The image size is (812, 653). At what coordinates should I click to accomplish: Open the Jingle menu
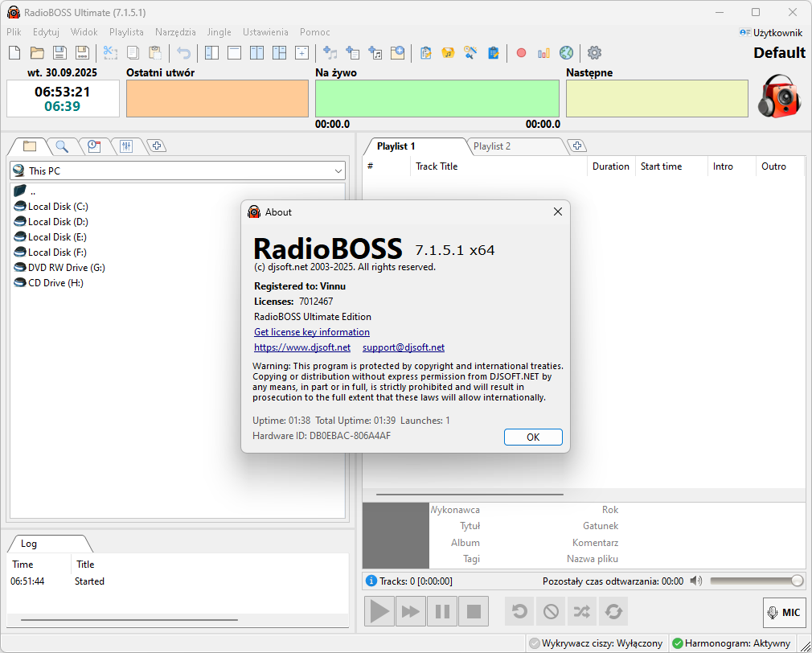(x=219, y=32)
